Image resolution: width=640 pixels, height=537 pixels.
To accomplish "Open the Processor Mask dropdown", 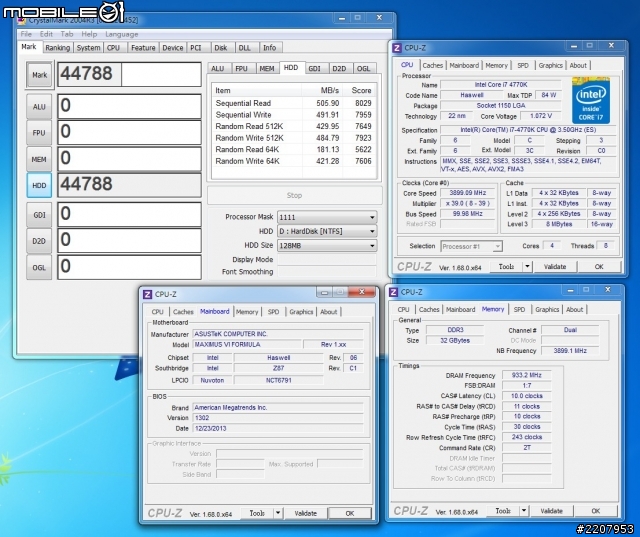I will pyautogui.click(x=327, y=217).
